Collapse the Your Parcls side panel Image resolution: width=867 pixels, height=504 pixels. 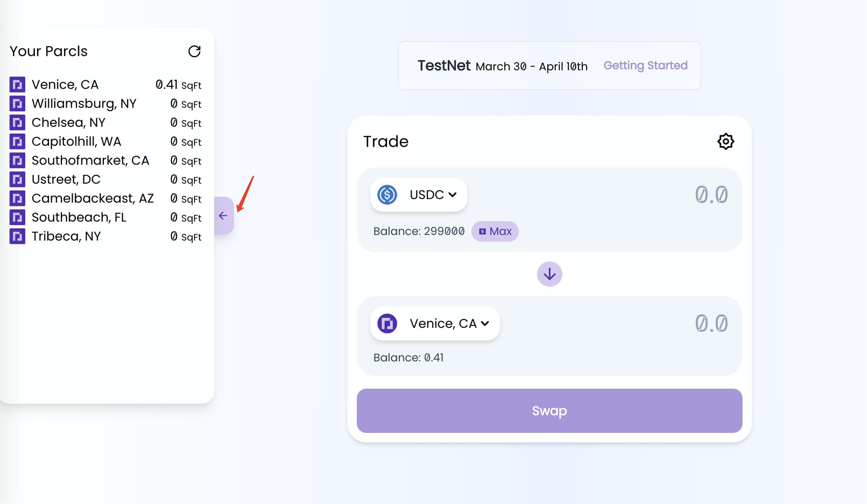pos(223,216)
